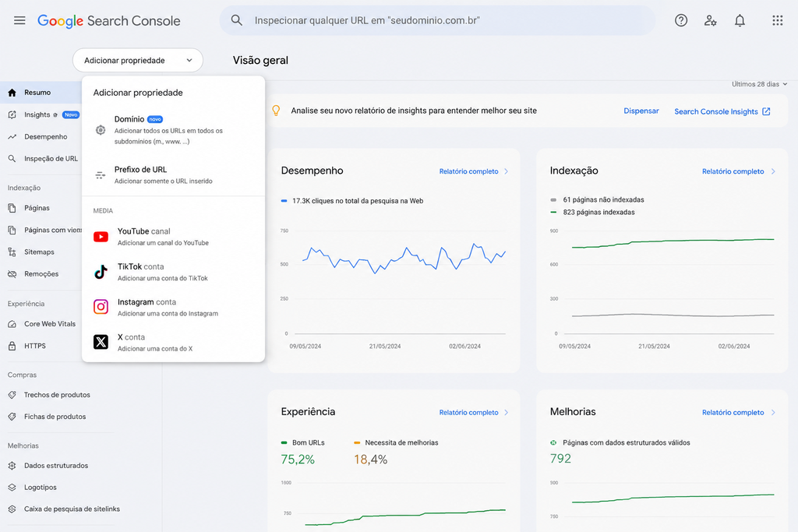Image resolution: width=798 pixels, height=532 pixels.
Task: Open the Search Console Insights link
Action: pyautogui.click(x=722, y=111)
